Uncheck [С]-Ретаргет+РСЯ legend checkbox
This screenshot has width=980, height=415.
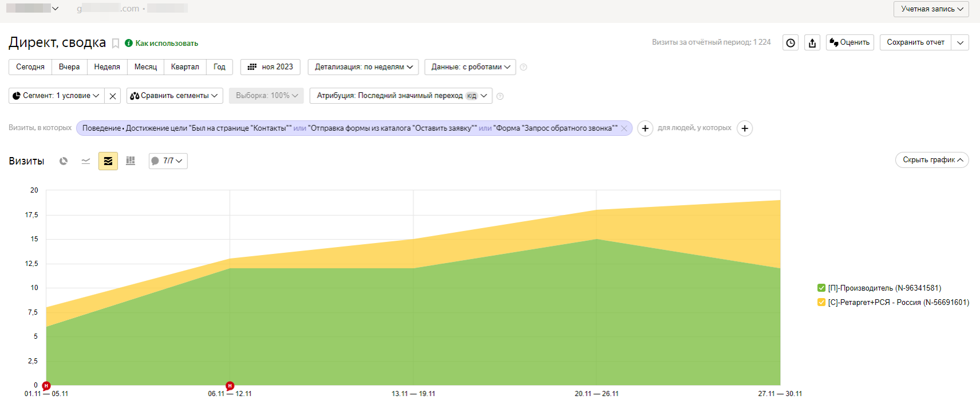[x=821, y=302]
